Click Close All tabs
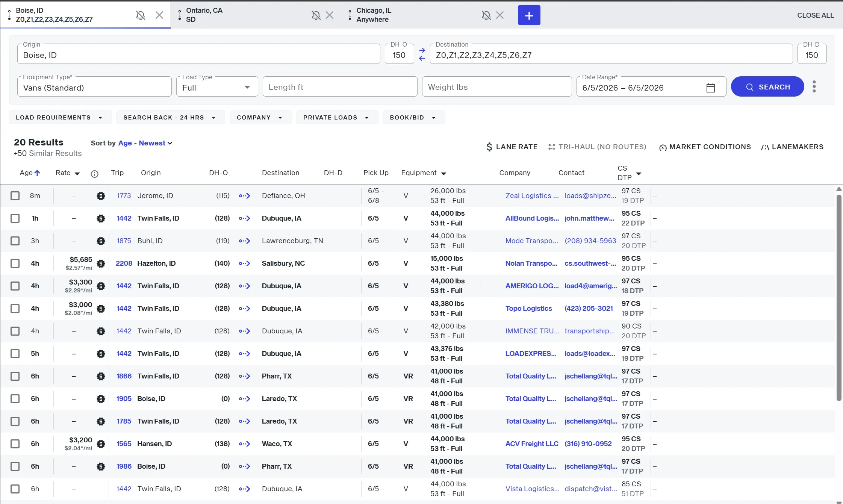This screenshot has width=843, height=504. [816, 15]
